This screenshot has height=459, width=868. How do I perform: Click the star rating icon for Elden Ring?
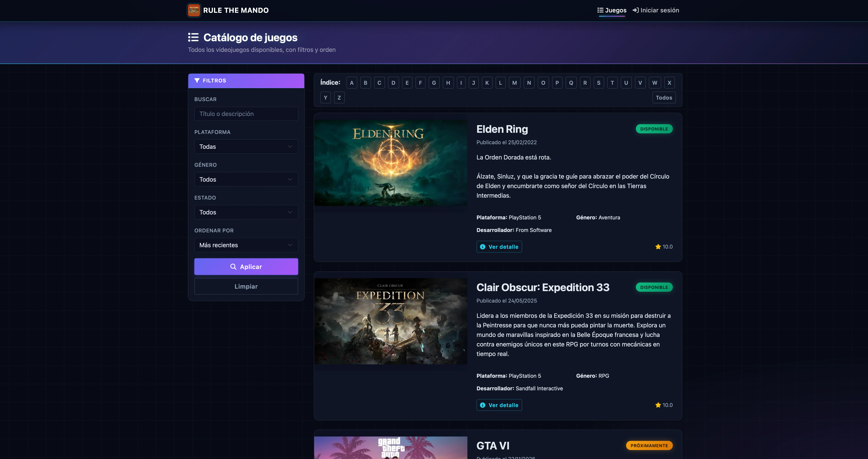[x=658, y=247]
